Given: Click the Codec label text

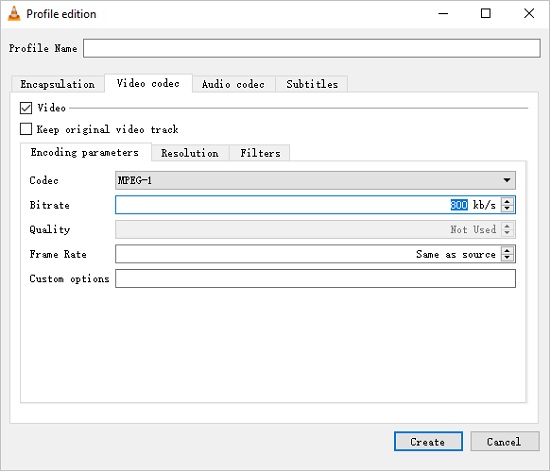Looking at the screenshot, I should [44, 180].
